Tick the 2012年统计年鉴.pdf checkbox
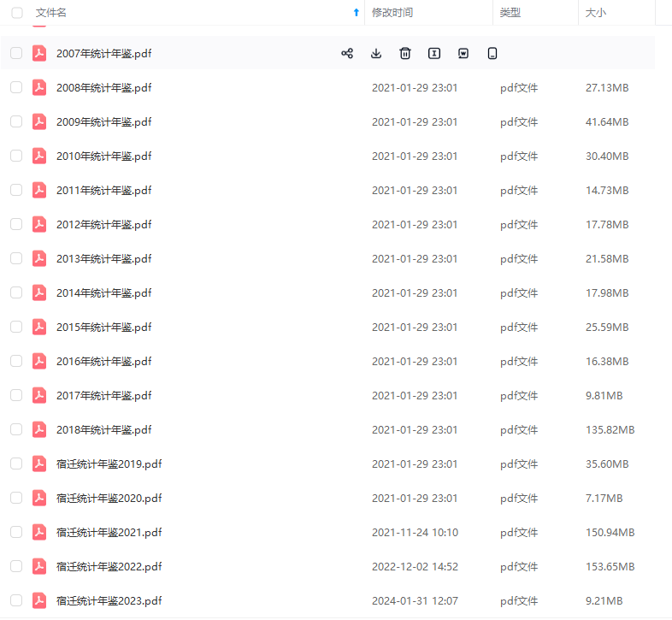Image resolution: width=672 pixels, height=620 pixels. click(16, 224)
